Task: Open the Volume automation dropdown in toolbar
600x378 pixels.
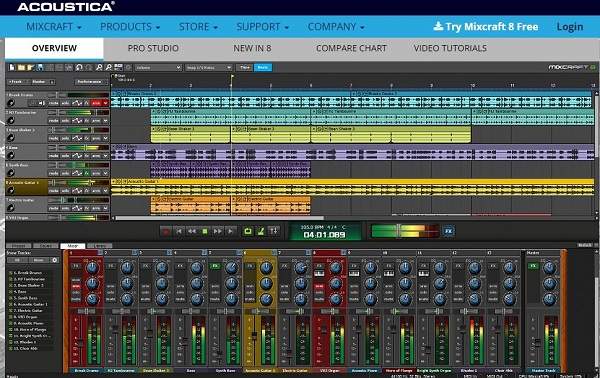Action: point(158,68)
